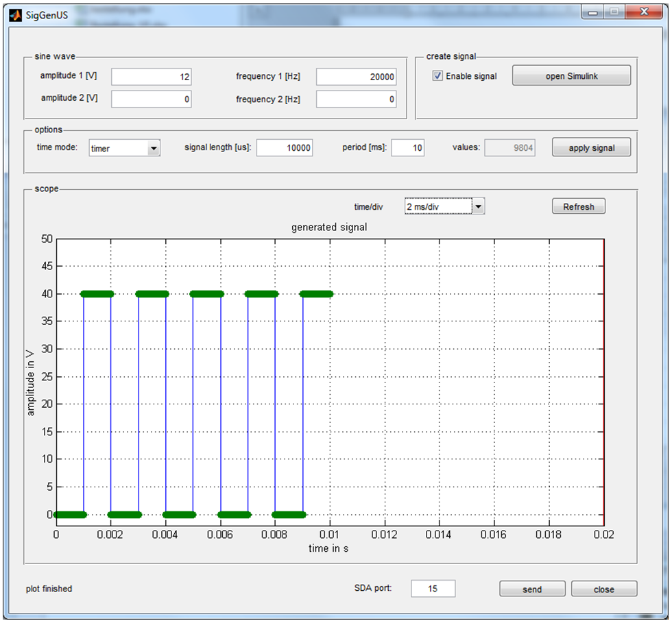Click the SDA port input field
The image size is (672, 621).
[433, 588]
